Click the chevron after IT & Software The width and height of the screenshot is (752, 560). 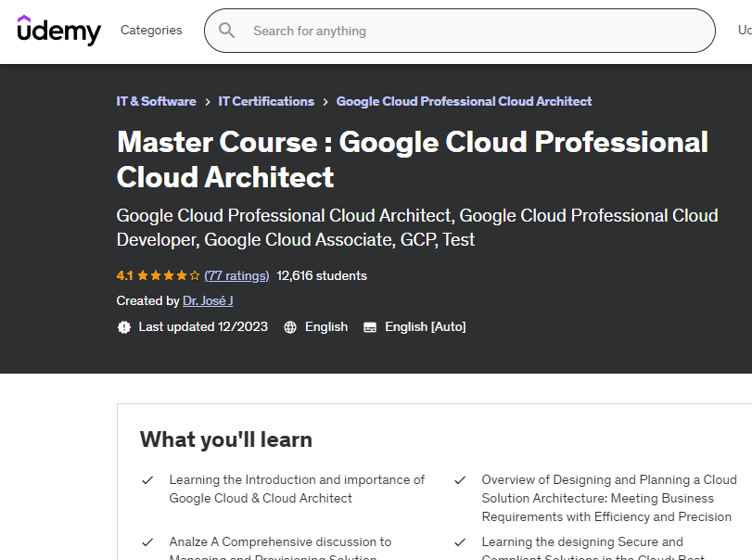click(x=208, y=101)
